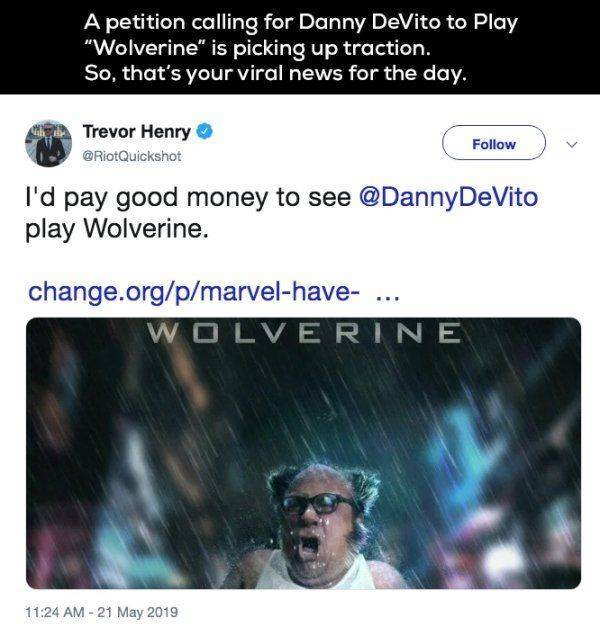Expand the tweet options chevron
Screen dimensions: 600x627
tap(572, 144)
